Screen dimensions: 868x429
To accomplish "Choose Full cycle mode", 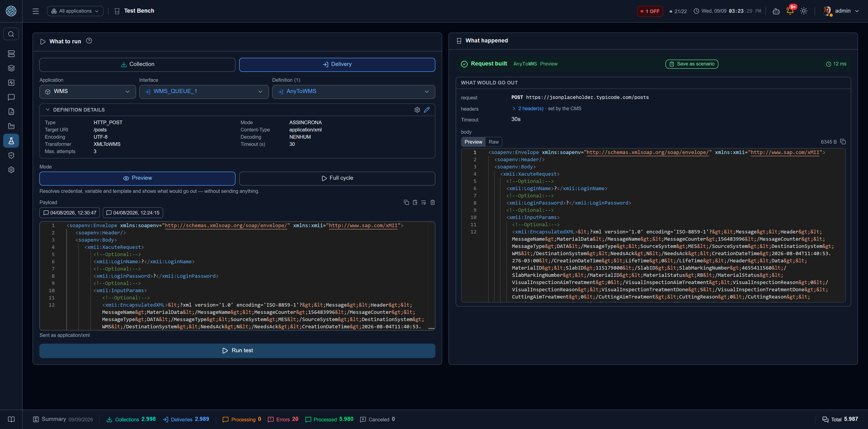I will tap(337, 178).
